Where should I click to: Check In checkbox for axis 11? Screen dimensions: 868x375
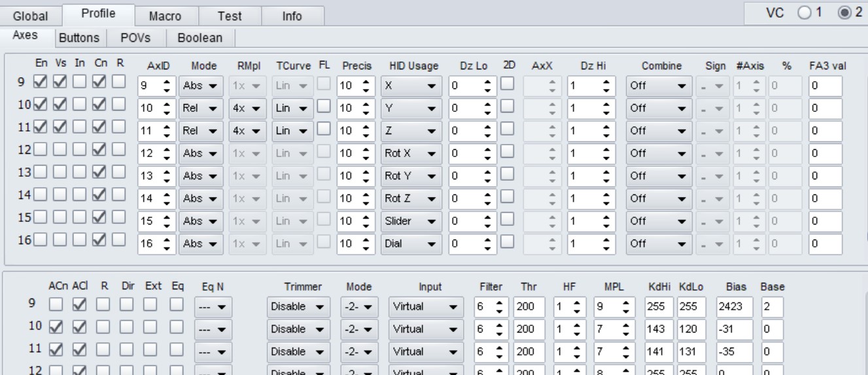79,126
